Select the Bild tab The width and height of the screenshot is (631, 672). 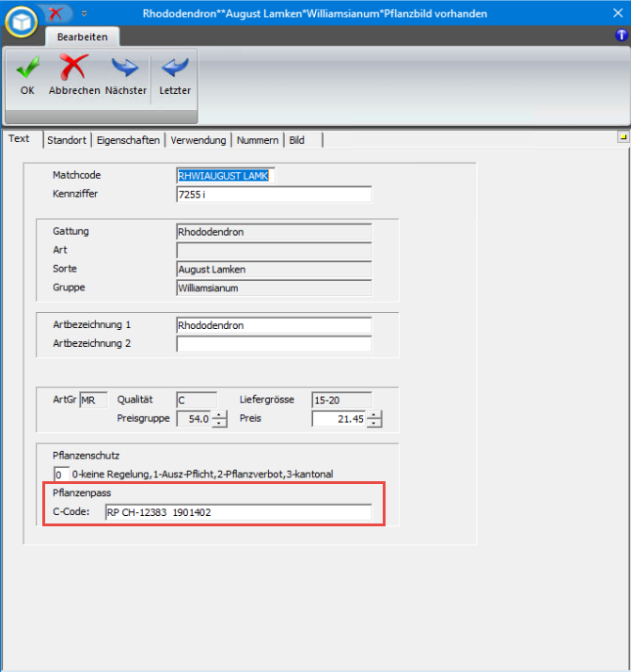point(297,140)
